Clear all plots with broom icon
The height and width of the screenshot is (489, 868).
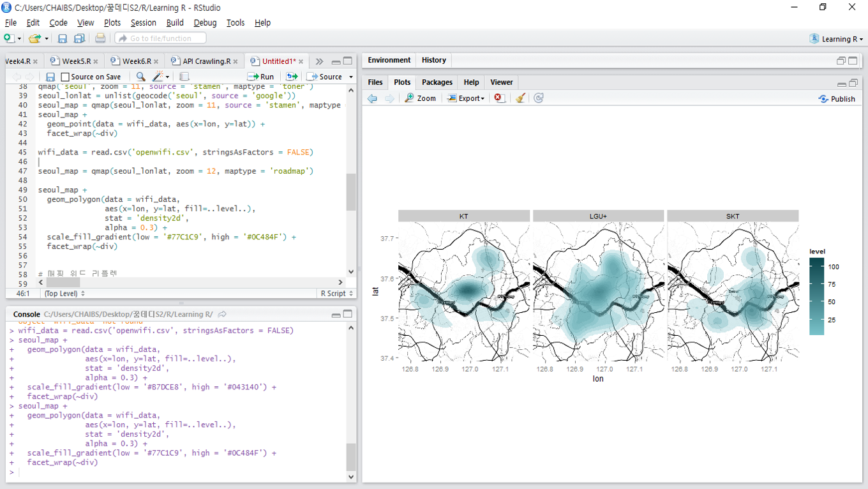click(x=521, y=98)
